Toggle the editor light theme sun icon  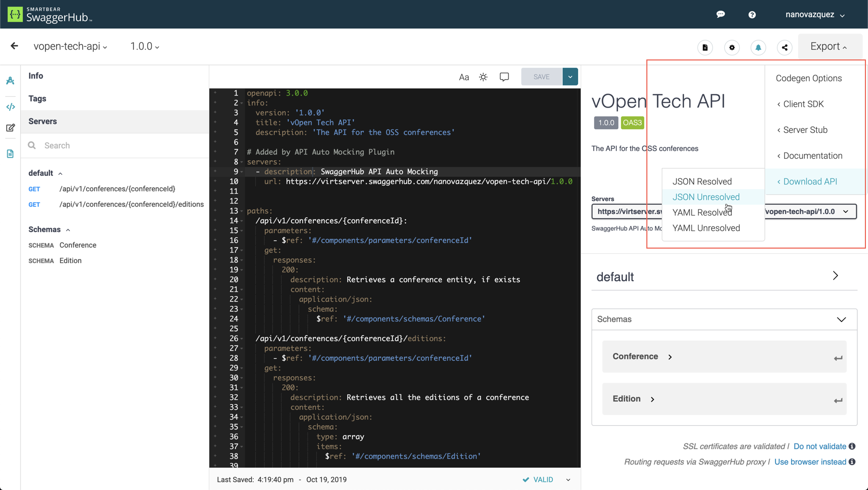point(483,77)
